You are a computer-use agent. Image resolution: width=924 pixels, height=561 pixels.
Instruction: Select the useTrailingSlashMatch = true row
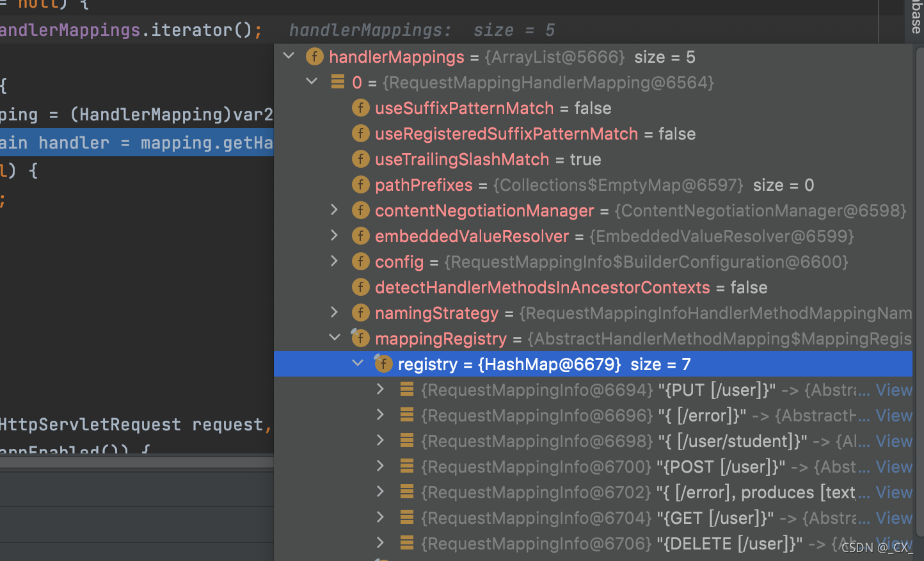[593, 159]
